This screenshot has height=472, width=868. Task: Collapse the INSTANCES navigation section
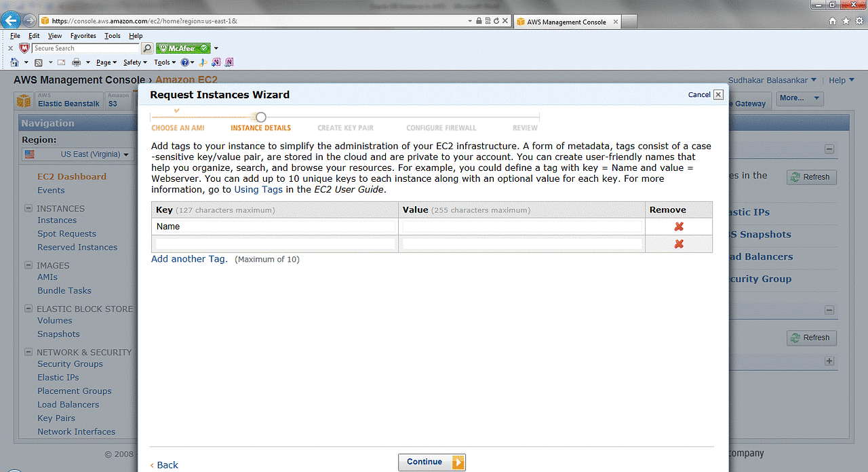click(x=29, y=208)
